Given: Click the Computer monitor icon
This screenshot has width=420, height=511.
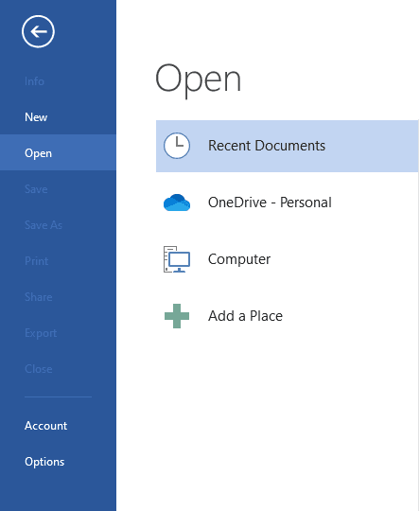Looking at the screenshot, I should [x=177, y=259].
